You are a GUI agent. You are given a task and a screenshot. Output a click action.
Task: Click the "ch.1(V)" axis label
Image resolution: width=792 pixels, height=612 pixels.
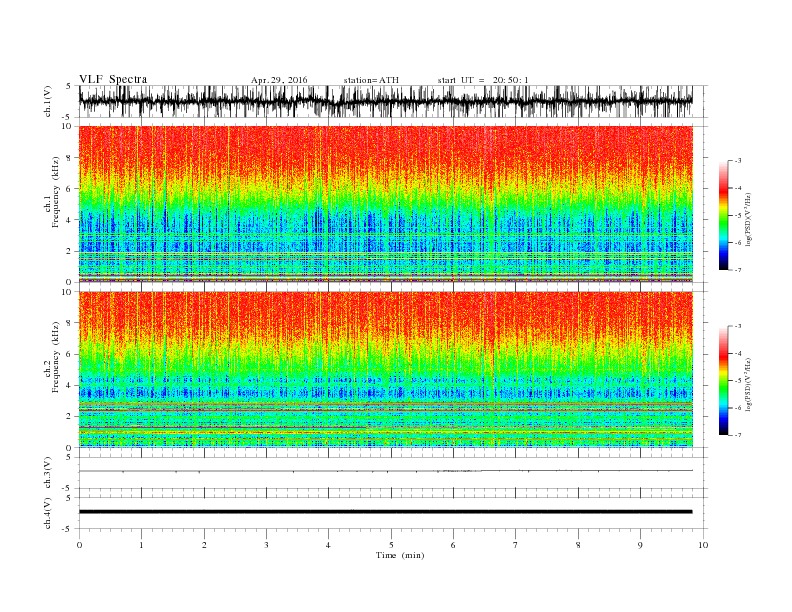[x=48, y=101]
